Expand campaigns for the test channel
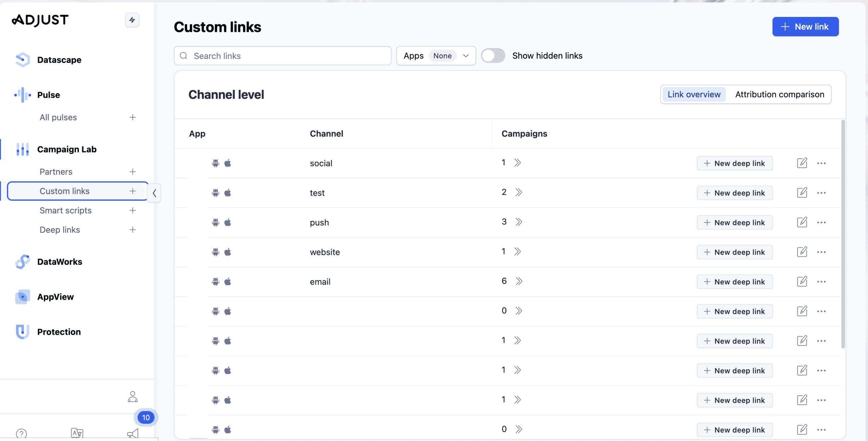 [x=518, y=193]
